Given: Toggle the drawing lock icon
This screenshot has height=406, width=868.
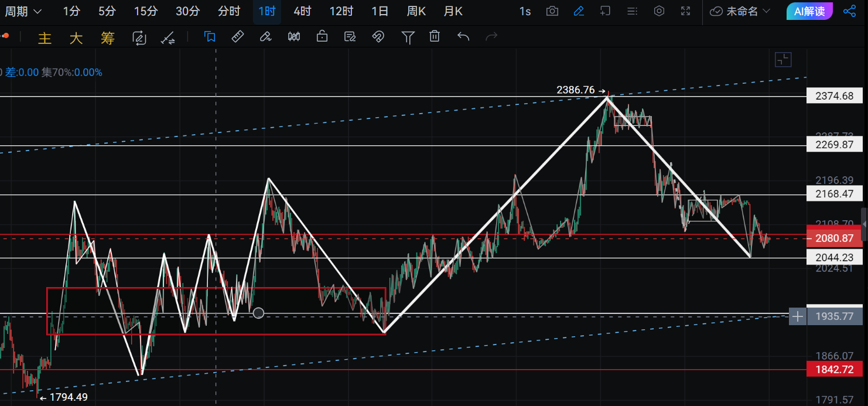Looking at the screenshot, I should pos(322,37).
